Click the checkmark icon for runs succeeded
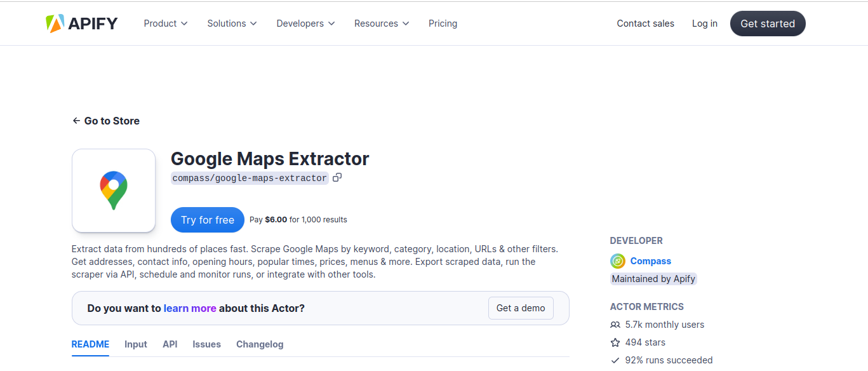The image size is (868, 371). click(x=615, y=360)
